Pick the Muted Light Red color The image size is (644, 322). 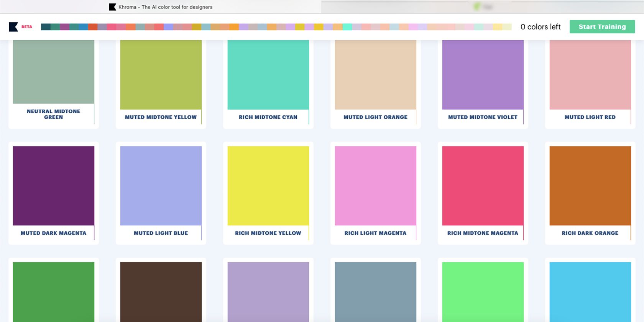point(590,75)
